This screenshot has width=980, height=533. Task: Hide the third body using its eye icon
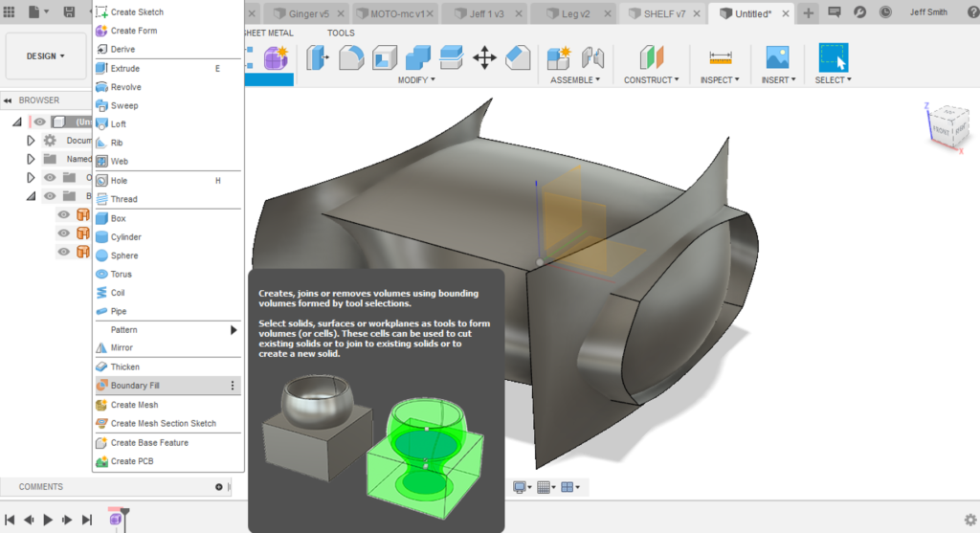[64, 252]
